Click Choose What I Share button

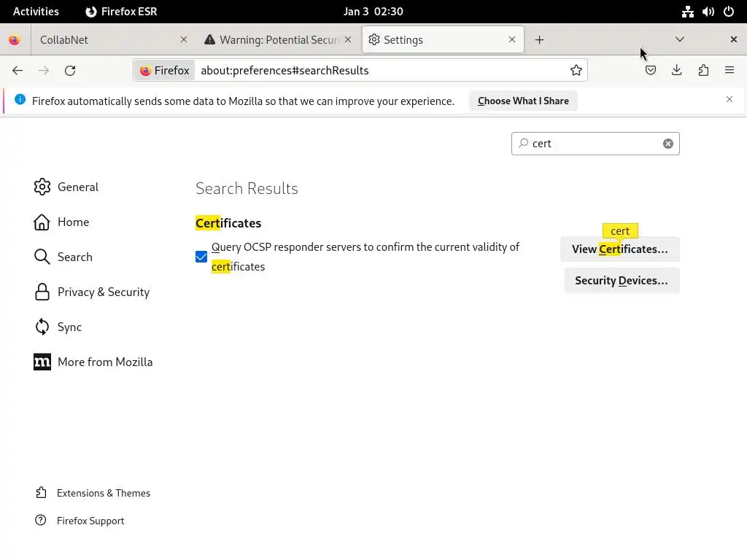(523, 101)
